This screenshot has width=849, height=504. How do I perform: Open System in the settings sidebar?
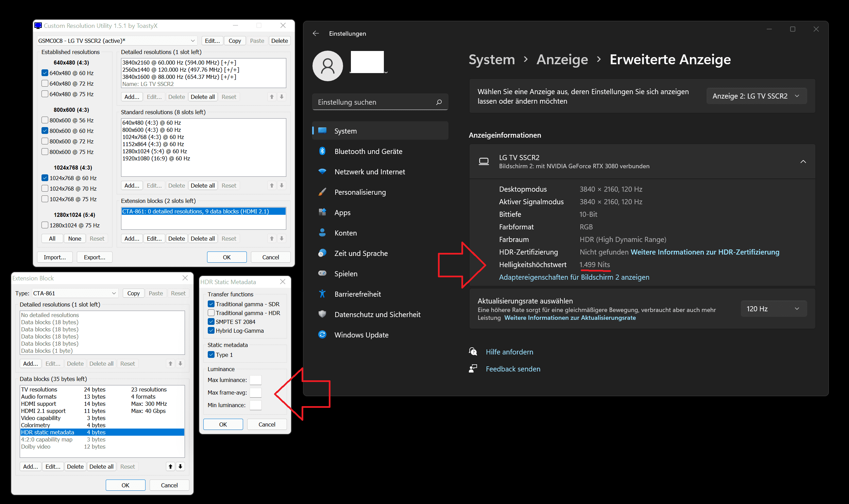pos(380,131)
